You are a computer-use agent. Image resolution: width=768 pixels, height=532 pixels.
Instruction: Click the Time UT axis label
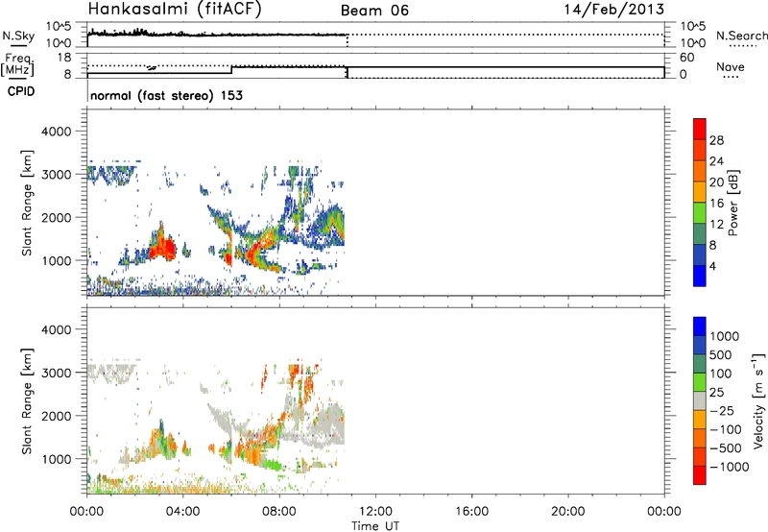point(375,526)
